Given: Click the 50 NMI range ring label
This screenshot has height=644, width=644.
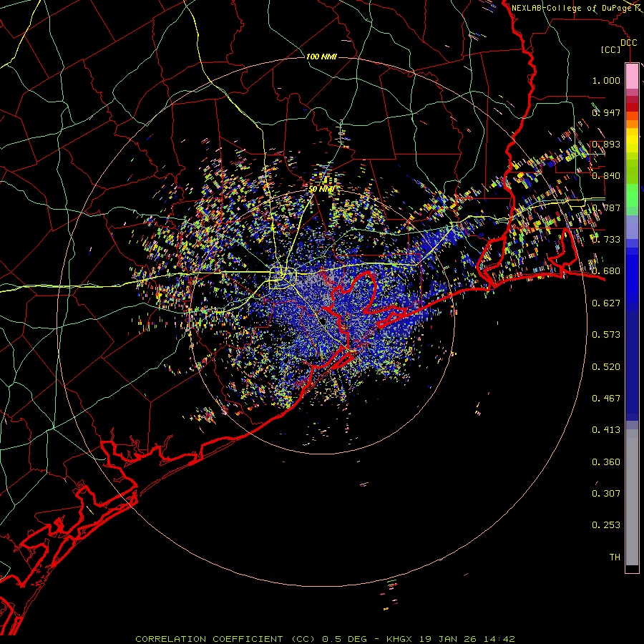Looking at the screenshot, I should tap(321, 189).
